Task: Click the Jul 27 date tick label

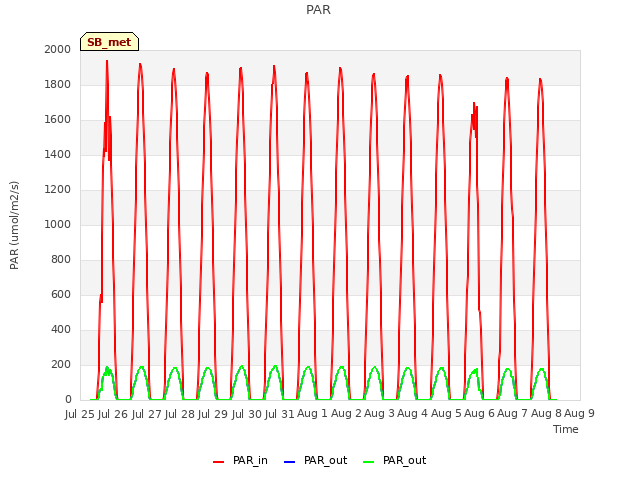Action: point(147,414)
